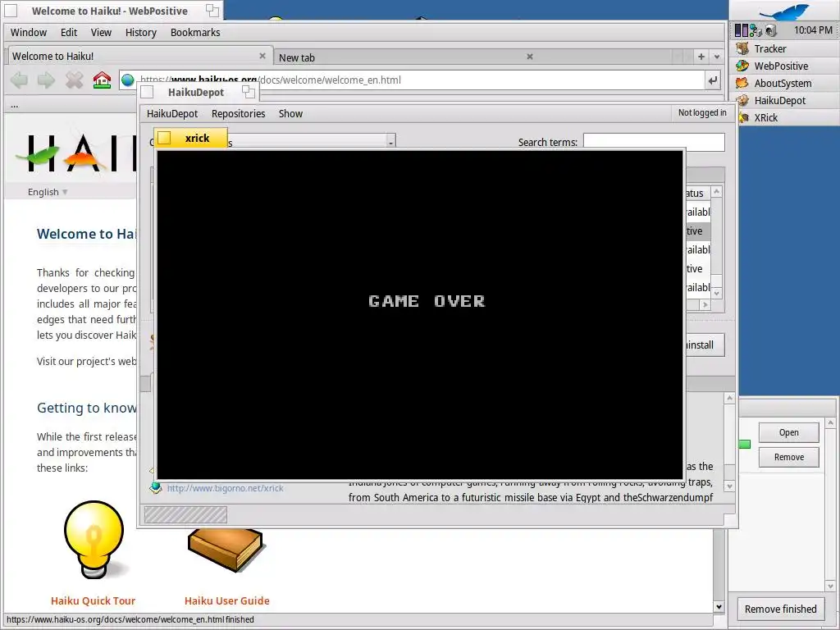Go to the WebPositive home page icon
This screenshot has width=840, height=630.
click(102, 80)
